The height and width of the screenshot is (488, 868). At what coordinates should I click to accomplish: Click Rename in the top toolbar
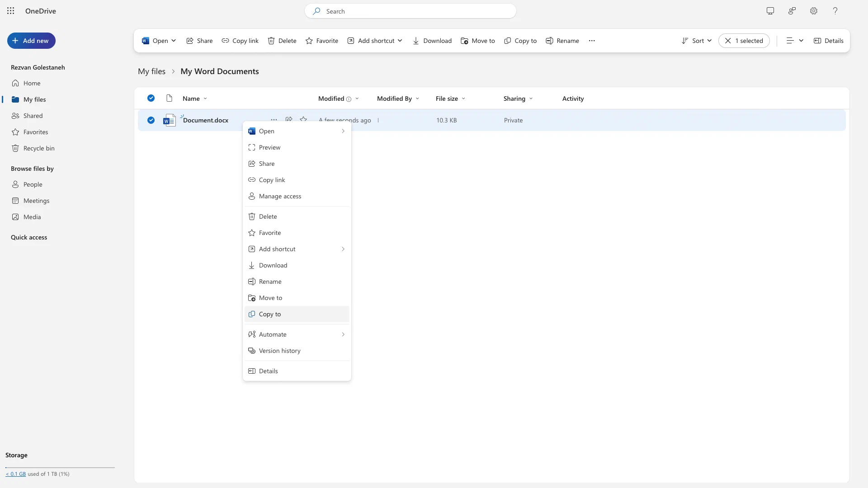point(562,41)
